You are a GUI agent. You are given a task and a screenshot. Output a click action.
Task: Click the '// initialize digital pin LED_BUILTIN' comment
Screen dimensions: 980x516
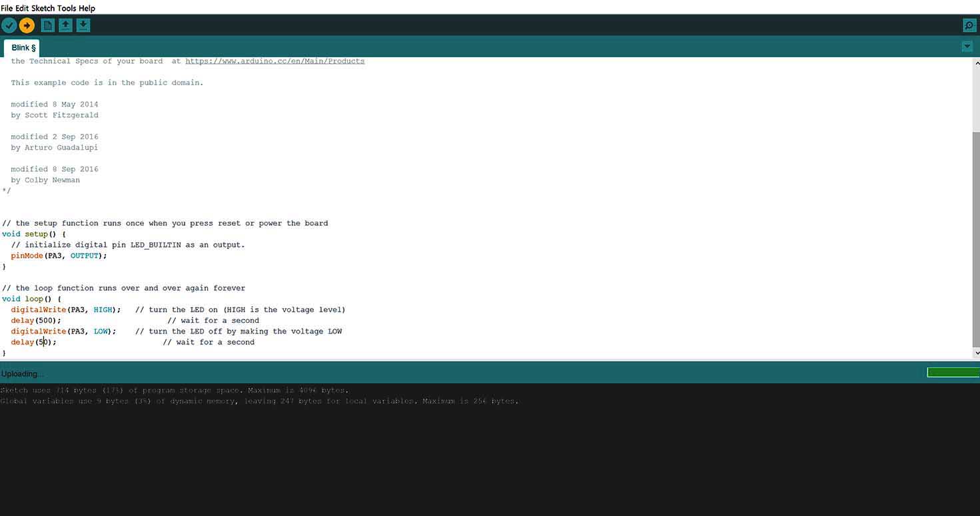coord(128,245)
